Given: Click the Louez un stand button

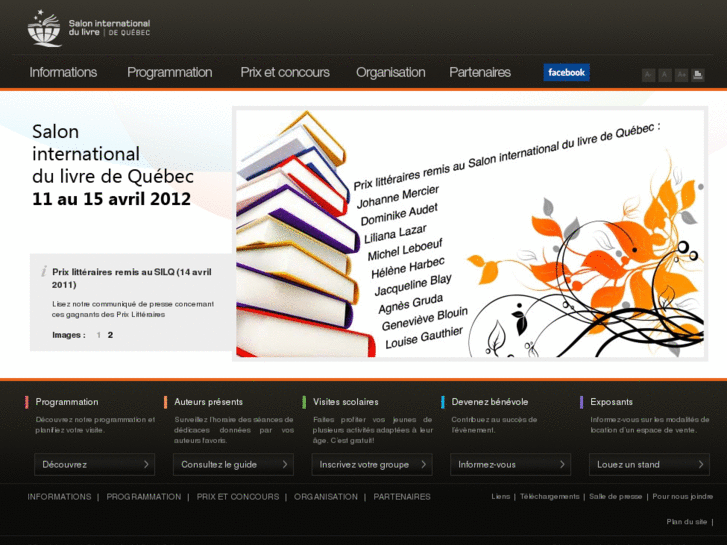Looking at the screenshot, I should coord(649,464).
